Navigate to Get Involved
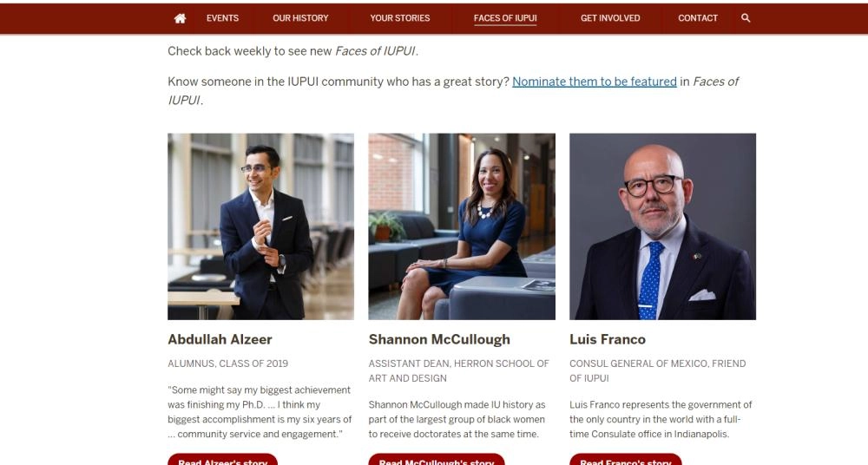The height and width of the screenshot is (465, 868). [610, 18]
